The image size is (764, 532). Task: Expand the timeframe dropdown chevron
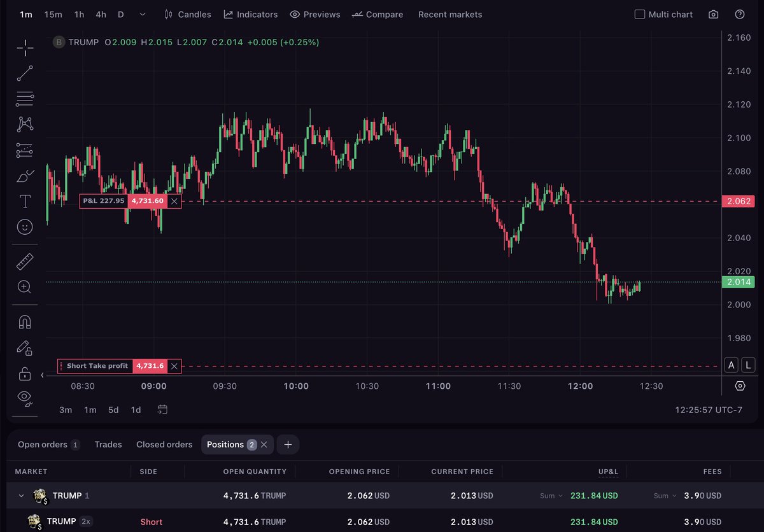(143, 14)
